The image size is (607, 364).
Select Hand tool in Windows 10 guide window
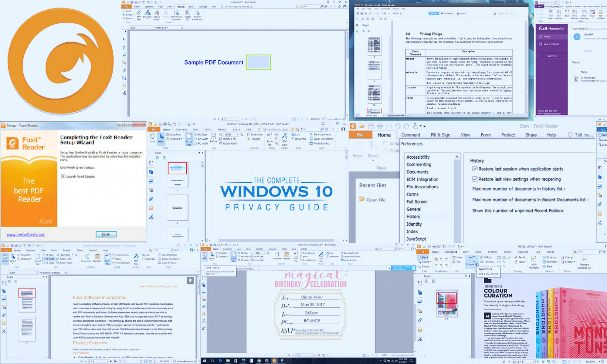[152, 138]
